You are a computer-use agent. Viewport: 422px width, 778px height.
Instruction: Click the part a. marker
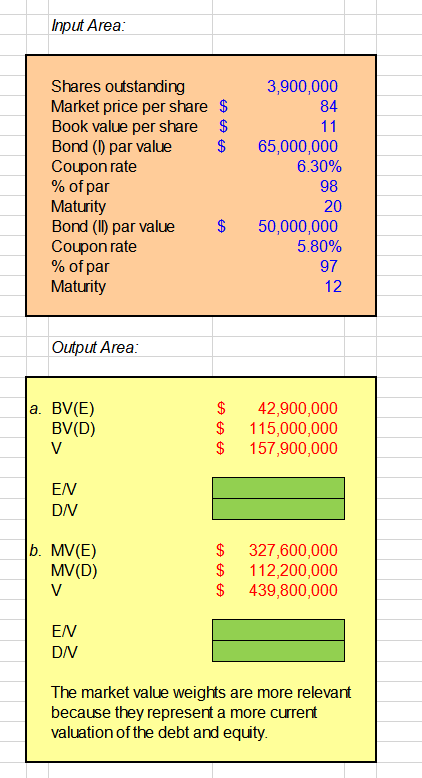[34, 408]
